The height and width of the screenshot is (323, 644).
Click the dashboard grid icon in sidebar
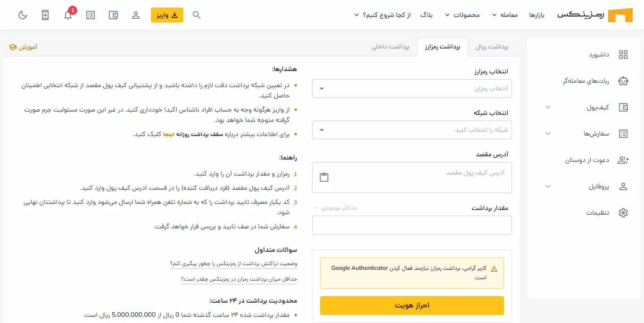(x=623, y=55)
